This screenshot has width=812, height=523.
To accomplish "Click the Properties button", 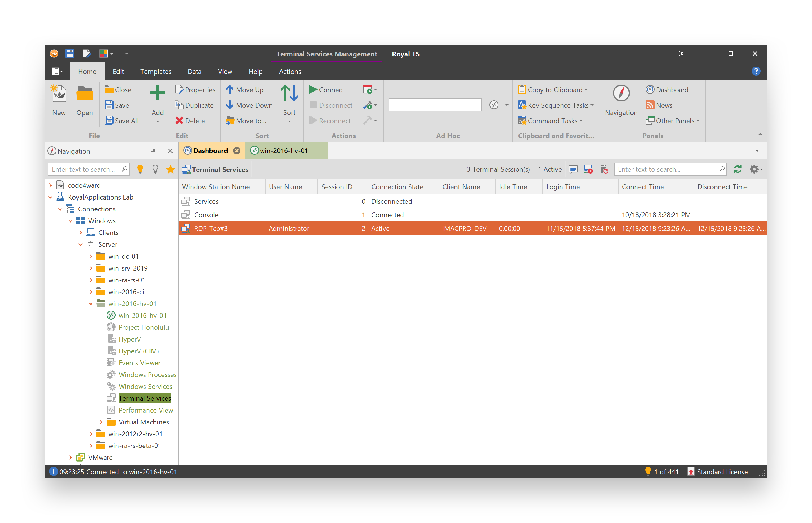I will pyautogui.click(x=195, y=90).
